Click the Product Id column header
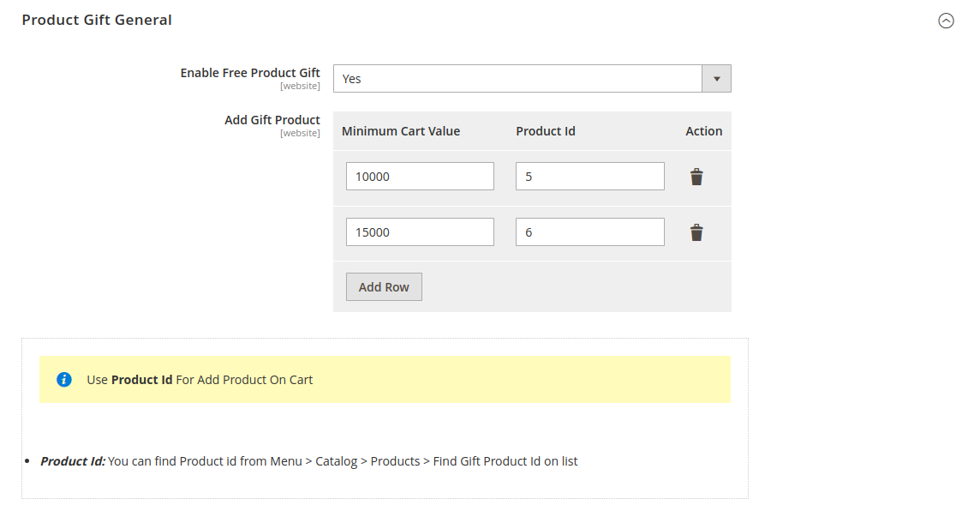The width and height of the screenshot is (980, 523). coord(546,131)
